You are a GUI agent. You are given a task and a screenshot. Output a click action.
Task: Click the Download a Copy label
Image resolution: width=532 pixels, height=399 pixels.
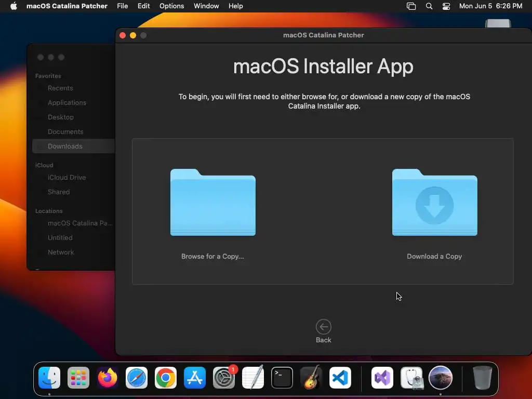click(434, 257)
